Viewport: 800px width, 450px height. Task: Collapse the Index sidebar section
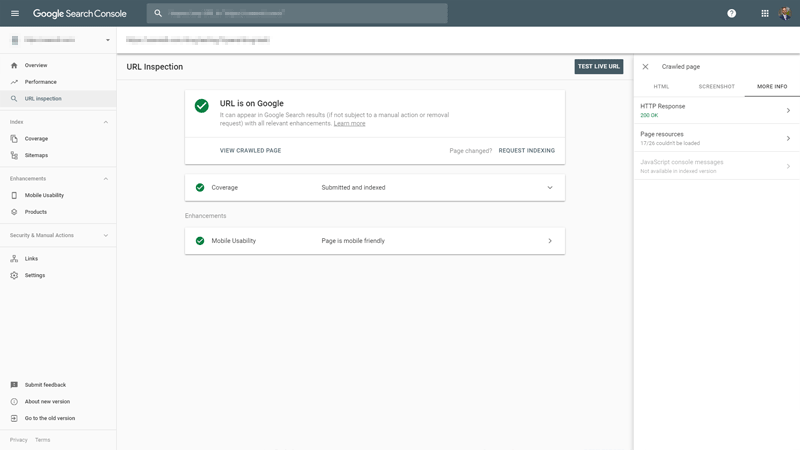[106, 122]
